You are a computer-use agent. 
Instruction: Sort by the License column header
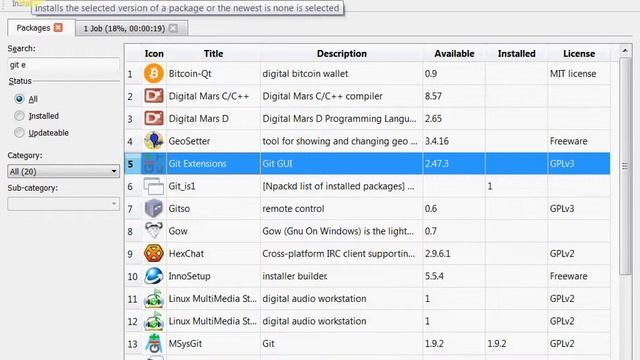[x=579, y=53]
